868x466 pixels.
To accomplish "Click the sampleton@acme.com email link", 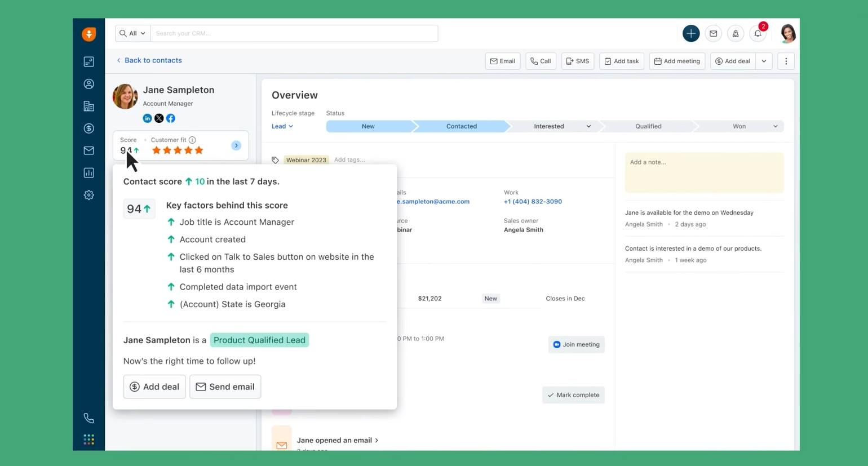I will point(433,201).
